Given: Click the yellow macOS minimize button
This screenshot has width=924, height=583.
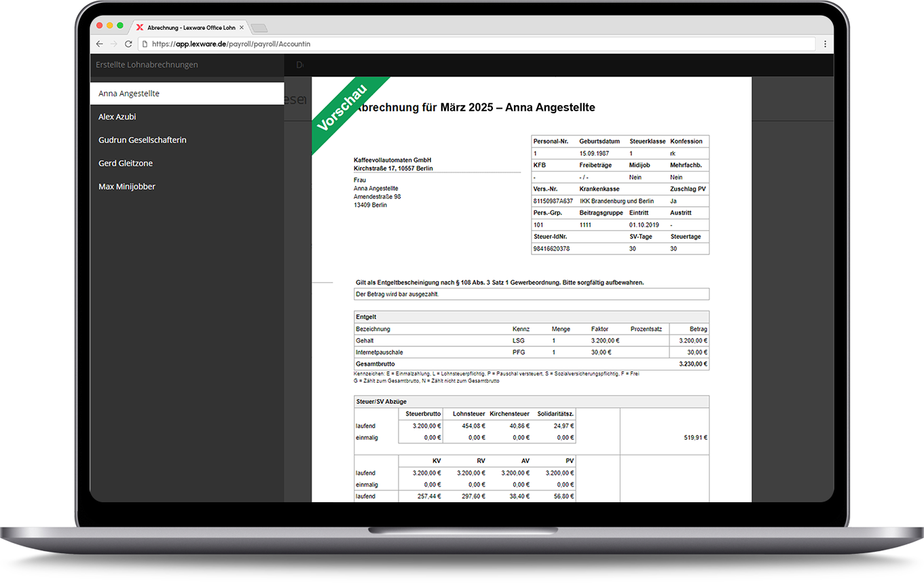Looking at the screenshot, I should coord(109,26).
